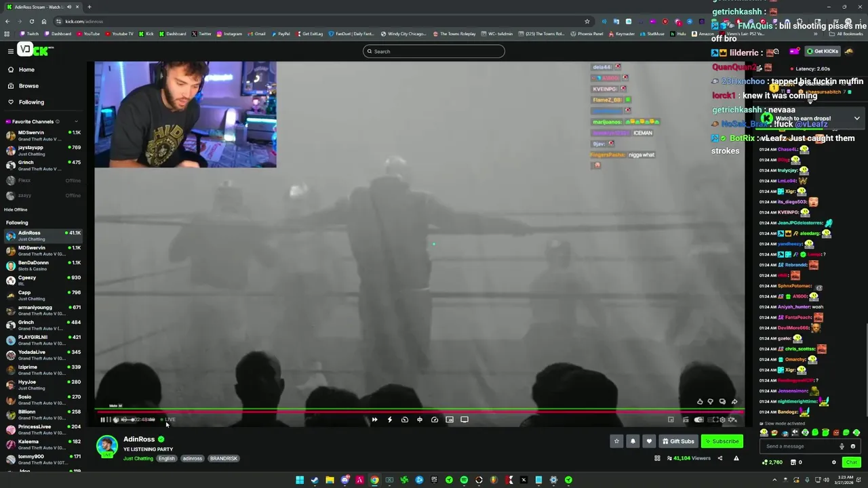Open the chat shop store icon
This screenshot has width=868, height=488.
tap(793, 462)
